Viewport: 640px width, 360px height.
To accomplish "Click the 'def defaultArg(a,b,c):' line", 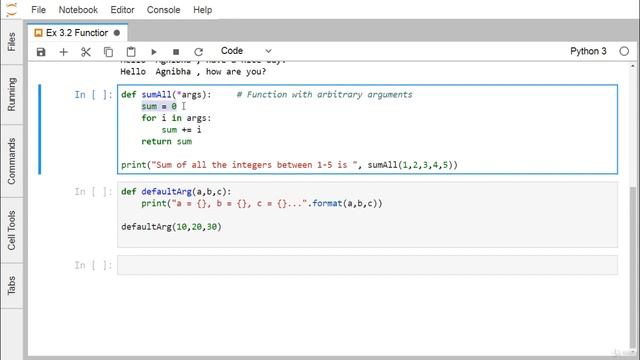I will pos(176,191).
